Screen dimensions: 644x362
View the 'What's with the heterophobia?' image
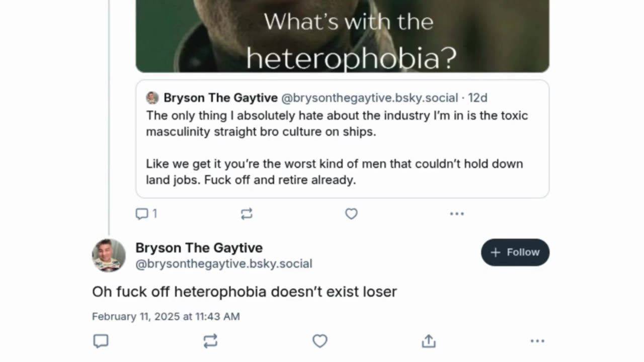342,35
